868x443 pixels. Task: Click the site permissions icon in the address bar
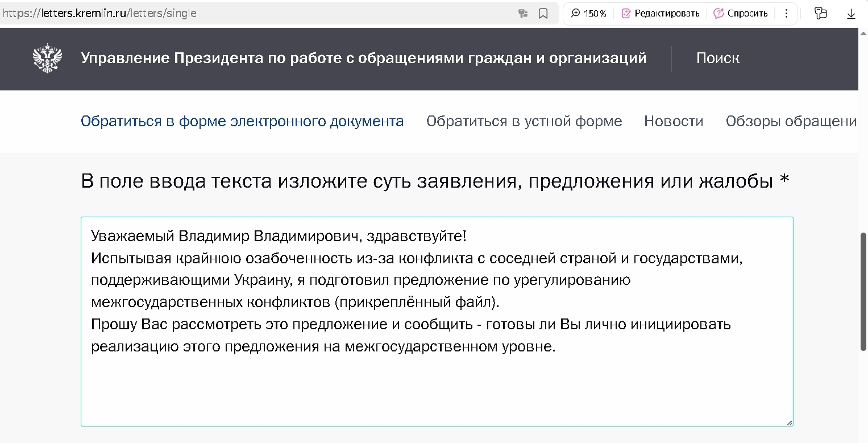pos(522,13)
